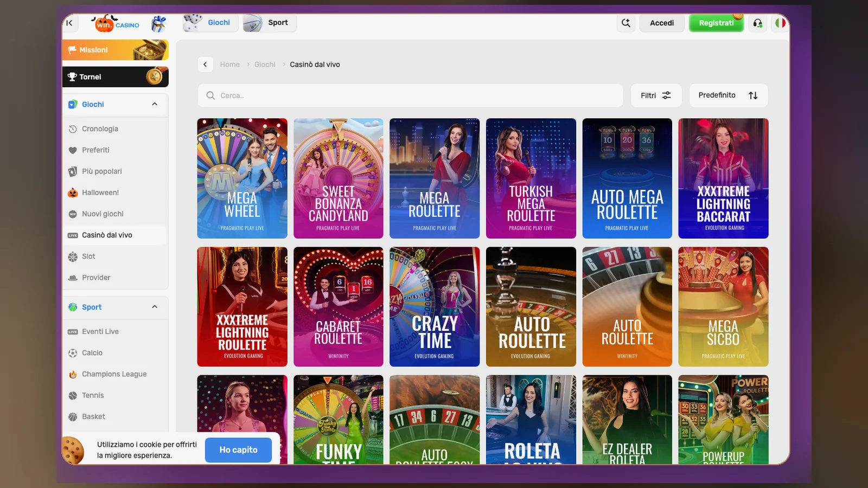Go to Giochi breadcrumb link

point(265,65)
